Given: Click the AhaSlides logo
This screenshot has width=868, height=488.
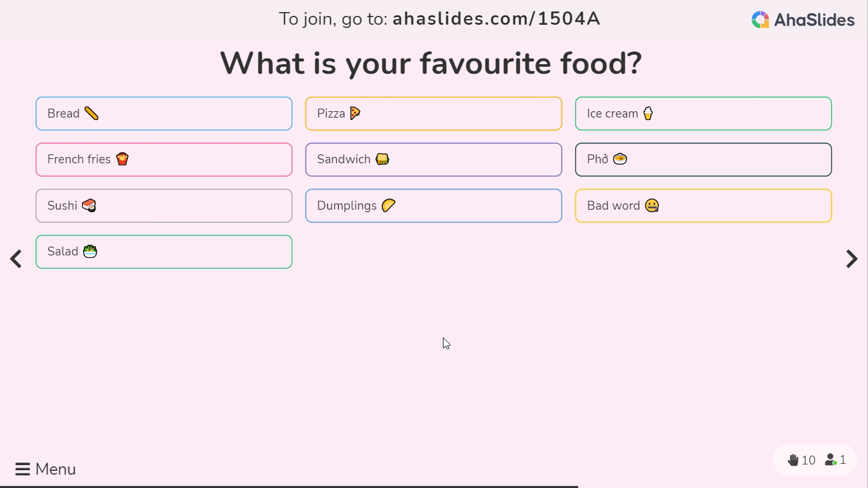Looking at the screenshot, I should coord(803,20).
